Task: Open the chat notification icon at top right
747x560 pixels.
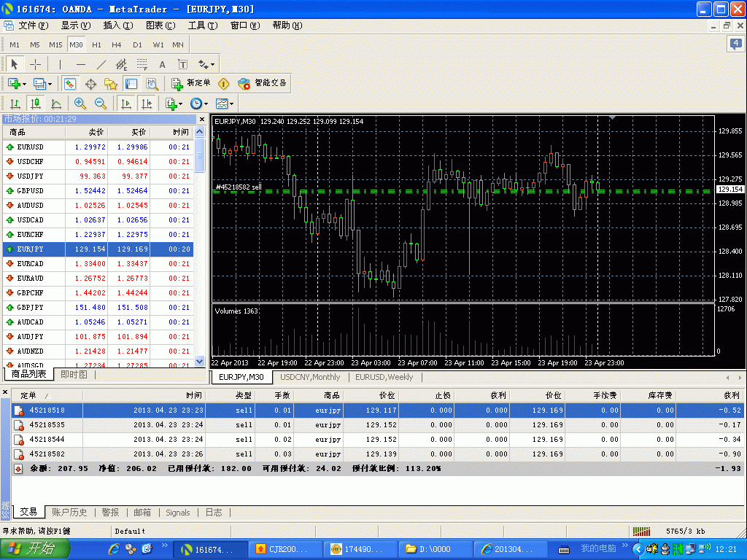Action: pyautogui.click(x=736, y=44)
